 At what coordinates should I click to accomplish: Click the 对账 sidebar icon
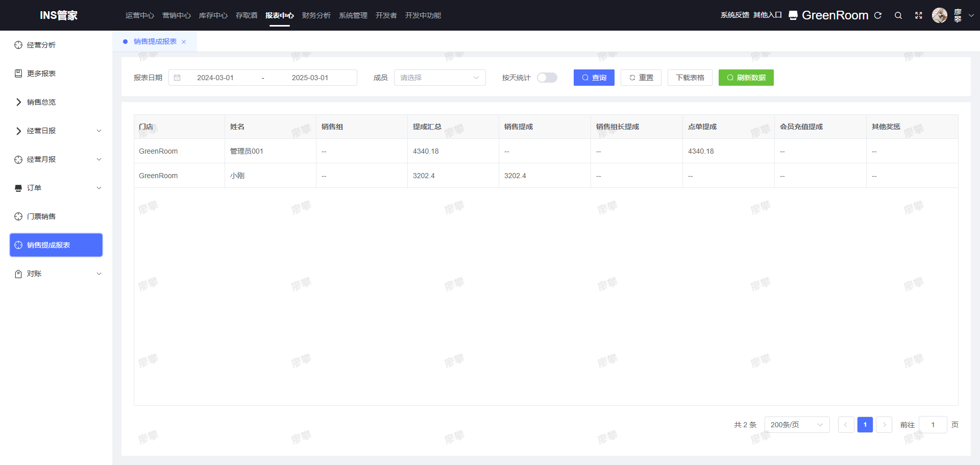click(x=18, y=274)
